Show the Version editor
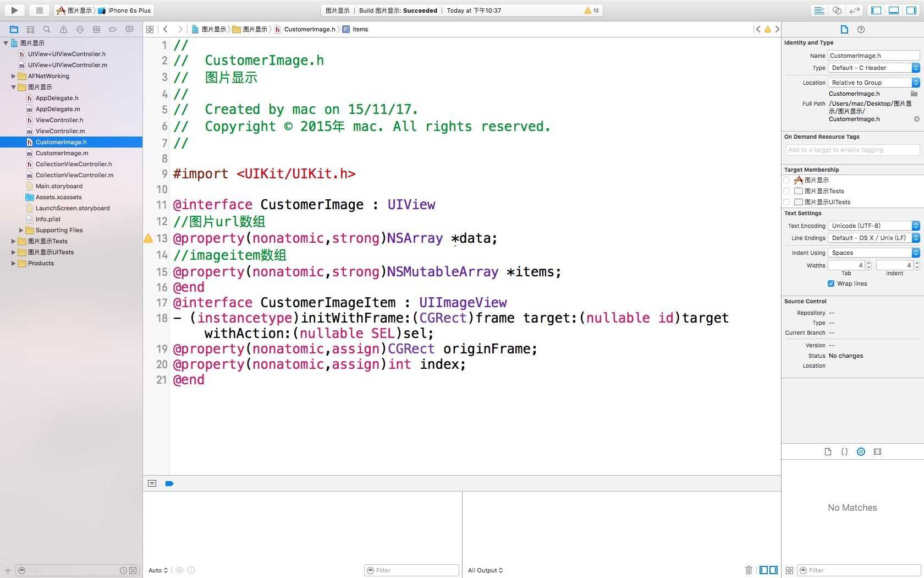The height and width of the screenshot is (578, 924). coord(854,10)
